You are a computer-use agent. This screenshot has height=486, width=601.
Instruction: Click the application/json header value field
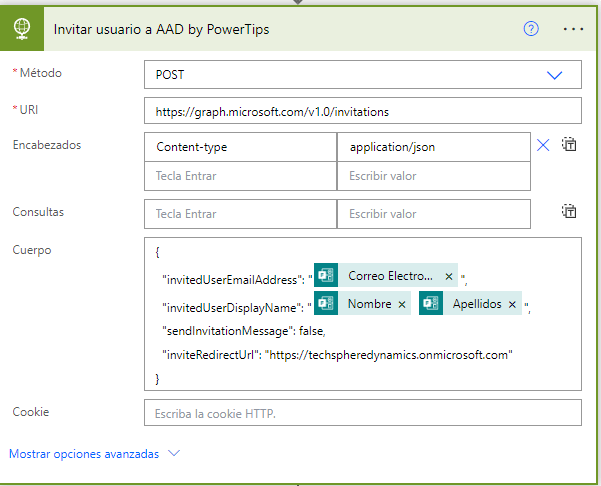click(433, 147)
